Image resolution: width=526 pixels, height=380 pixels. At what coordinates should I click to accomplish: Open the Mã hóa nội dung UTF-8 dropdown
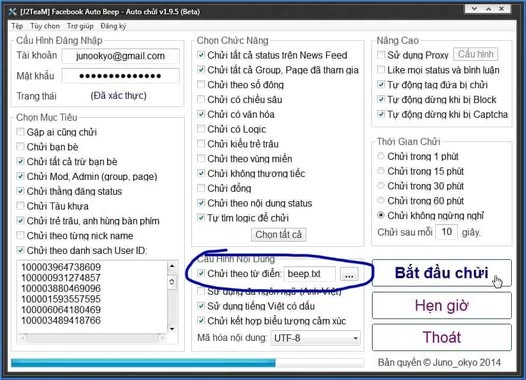coord(315,338)
